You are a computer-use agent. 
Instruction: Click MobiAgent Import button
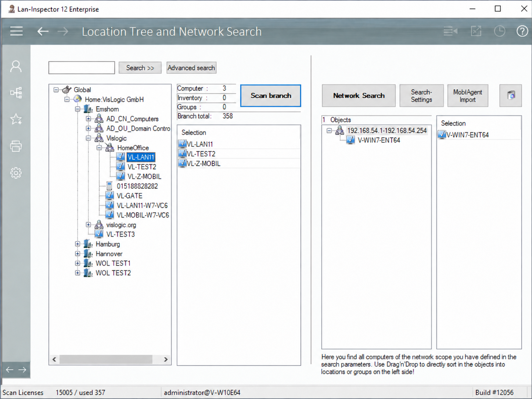click(468, 96)
